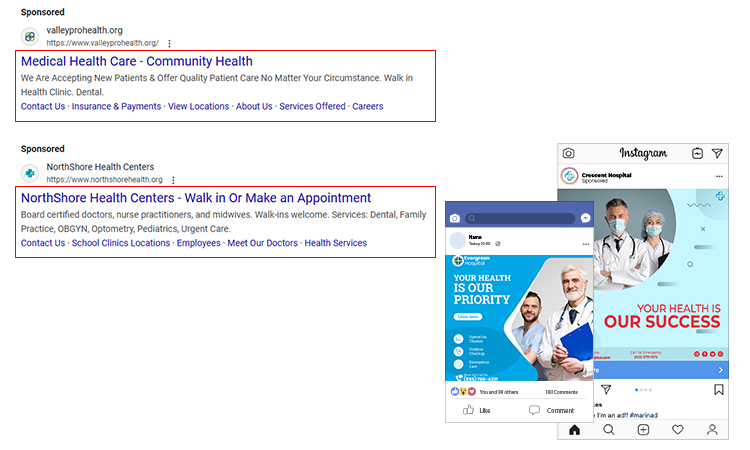Click Contact Us under NorthShore ad
Image resolution: width=750 pixels, height=450 pixels.
43,243
